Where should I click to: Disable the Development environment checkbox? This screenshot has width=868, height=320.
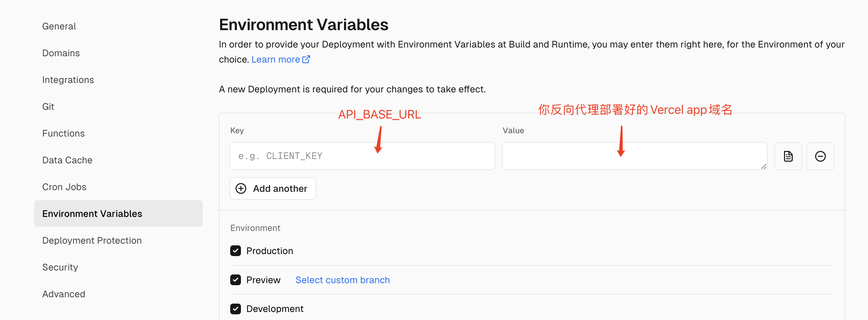coord(236,309)
